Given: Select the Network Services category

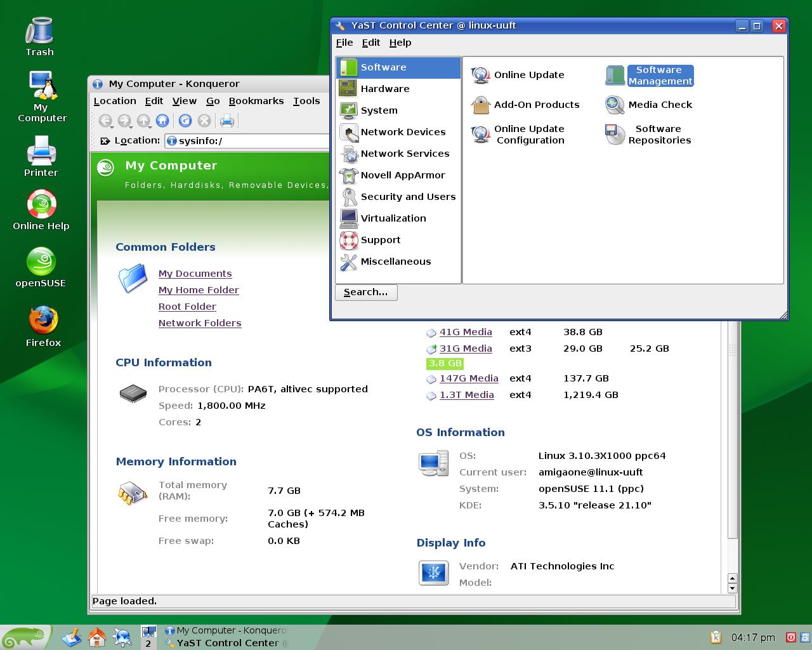Looking at the screenshot, I should click(x=398, y=154).
